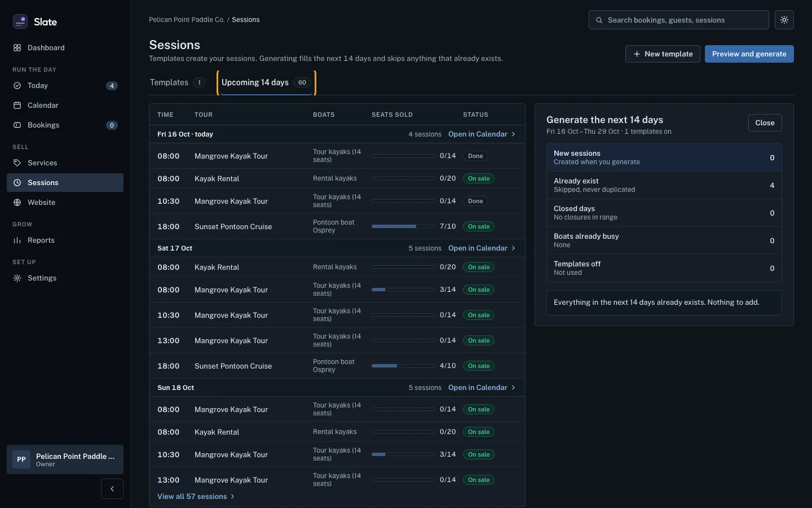Viewport: 812px width, 508px height.
Task: Click the Today count badge 4
Action: [112, 86]
